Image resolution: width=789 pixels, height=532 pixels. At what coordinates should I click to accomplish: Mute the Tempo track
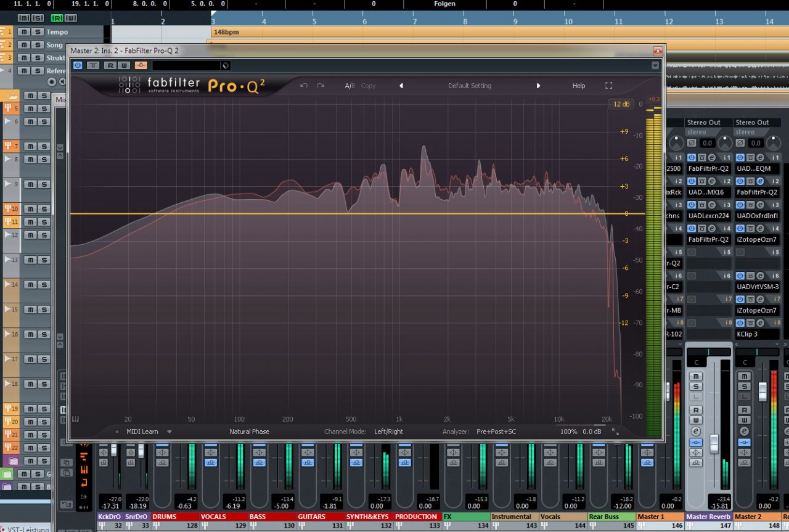point(24,32)
